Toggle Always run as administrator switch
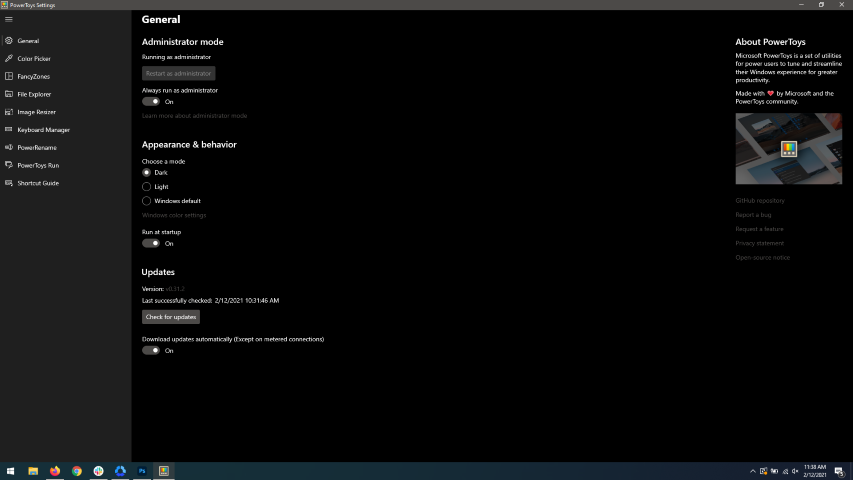Image resolution: width=853 pixels, height=480 pixels. click(151, 101)
